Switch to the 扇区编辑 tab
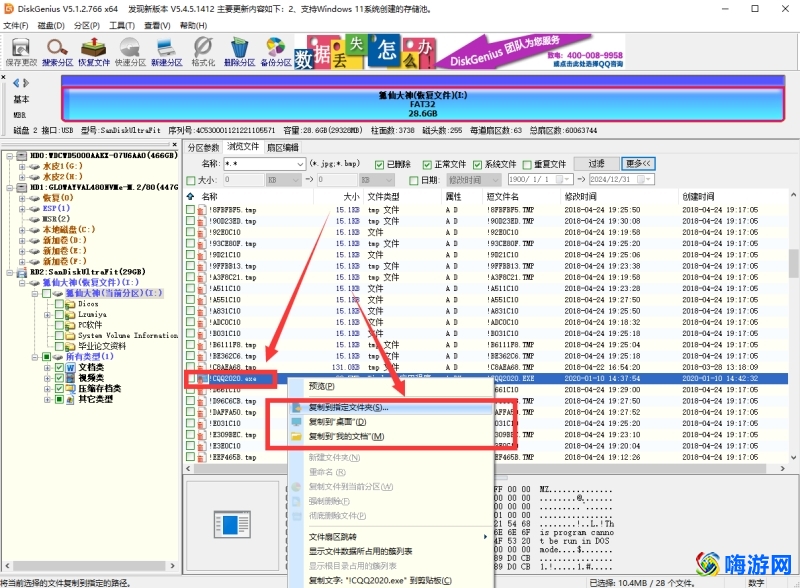This screenshot has width=800, height=588. pos(283,148)
